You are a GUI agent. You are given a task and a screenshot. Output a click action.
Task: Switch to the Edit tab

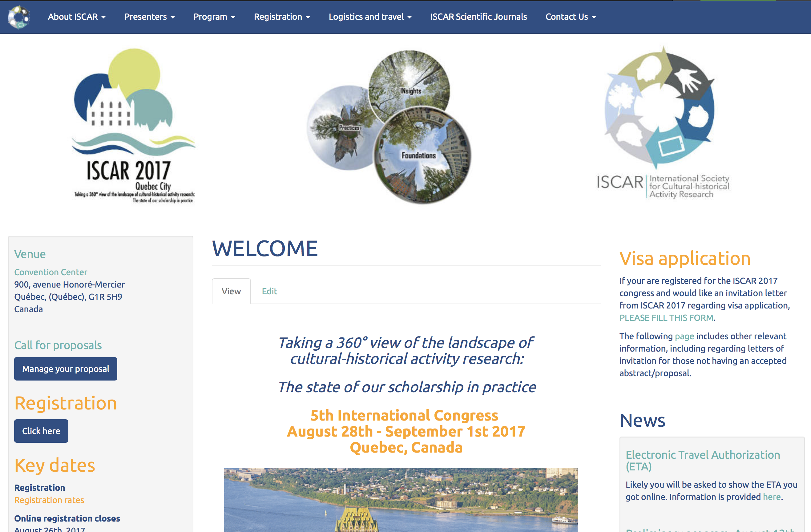pyautogui.click(x=269, y=291)
